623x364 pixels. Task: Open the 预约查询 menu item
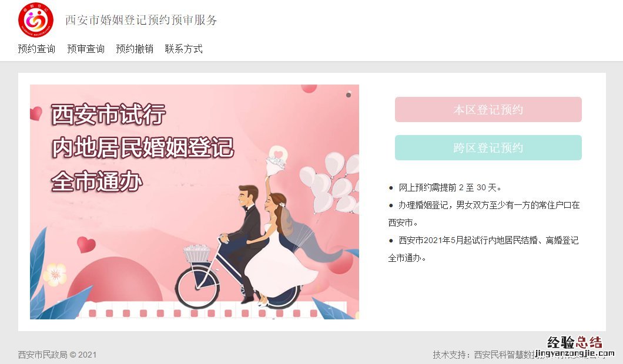click(36, 49)
